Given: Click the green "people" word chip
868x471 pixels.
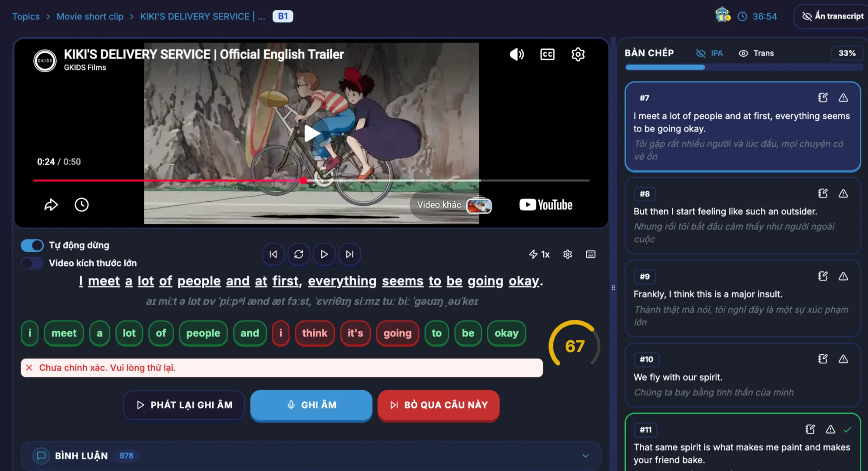Looking at the screenshot, I should tap(203, 333).
